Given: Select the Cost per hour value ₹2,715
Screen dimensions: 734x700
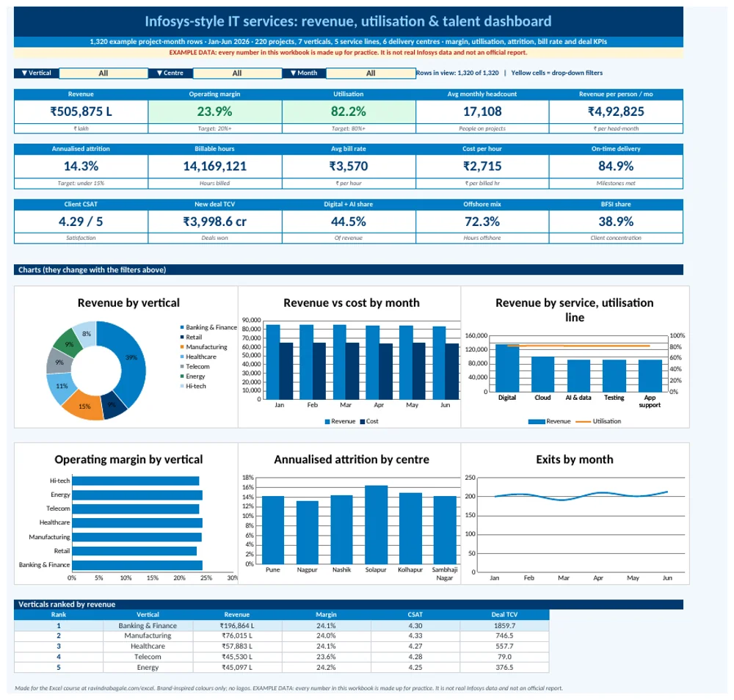Looking at the screenshot, I should (x=482, y=166).
